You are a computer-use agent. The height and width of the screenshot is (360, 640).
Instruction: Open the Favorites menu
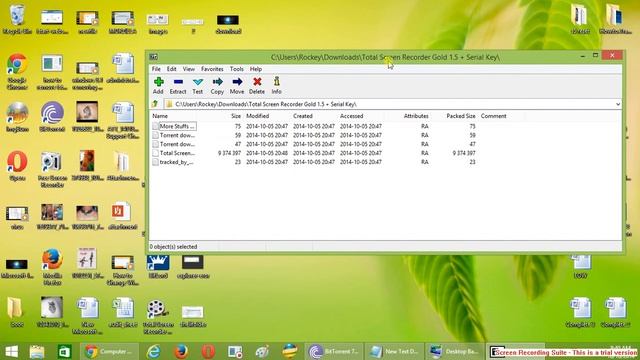212,69
